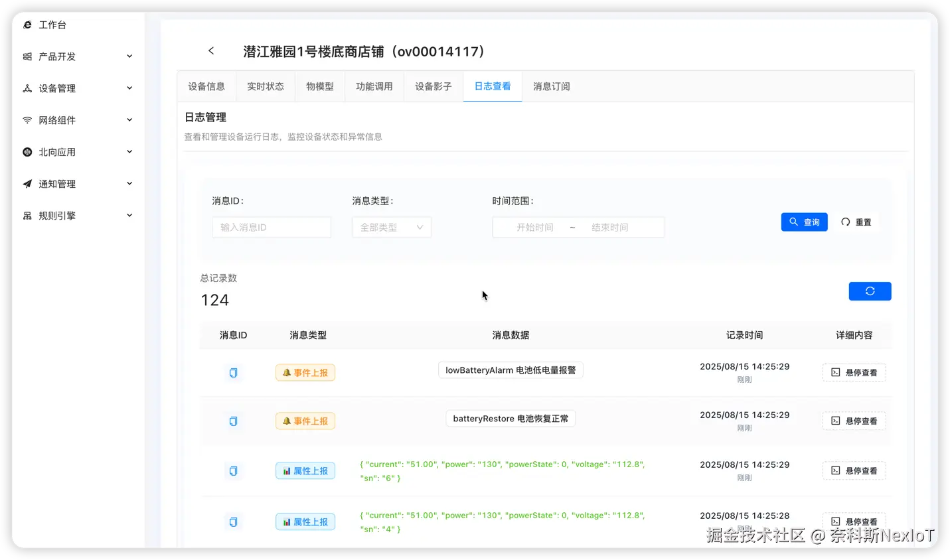Click the back arrow beside the device title
Screen dimensions: 950x560
click(x=211, y=50)
